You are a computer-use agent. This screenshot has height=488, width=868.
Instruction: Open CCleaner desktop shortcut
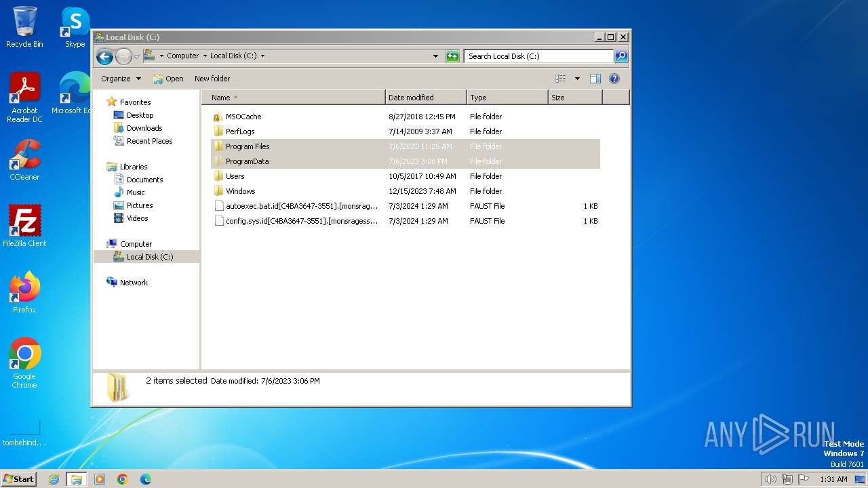pyautogui.click(x=24, y=160)
